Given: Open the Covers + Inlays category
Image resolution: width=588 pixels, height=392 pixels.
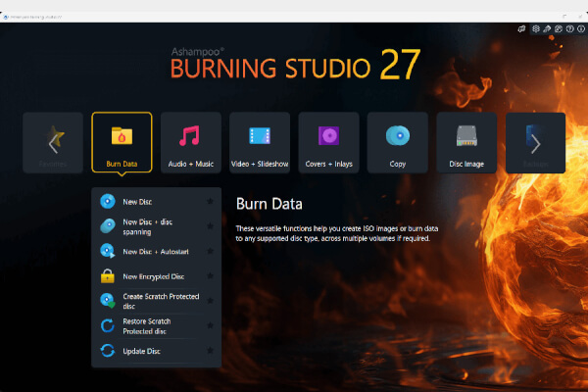Looking at the screenshot, I should [329, 142].
